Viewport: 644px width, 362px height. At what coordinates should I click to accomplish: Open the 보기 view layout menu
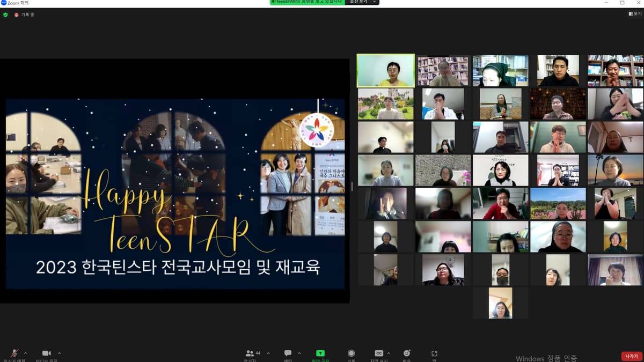click(x=634, y=13)
